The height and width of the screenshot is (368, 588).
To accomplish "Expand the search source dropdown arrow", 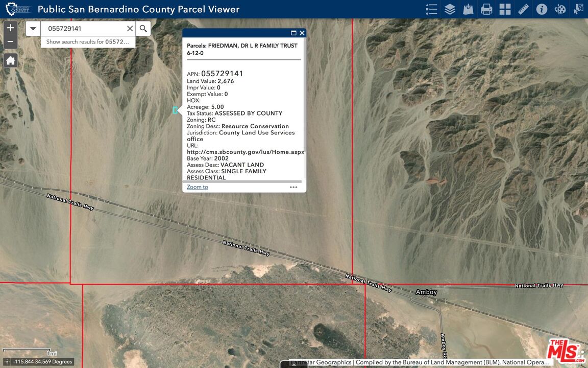I will point(33,29).
